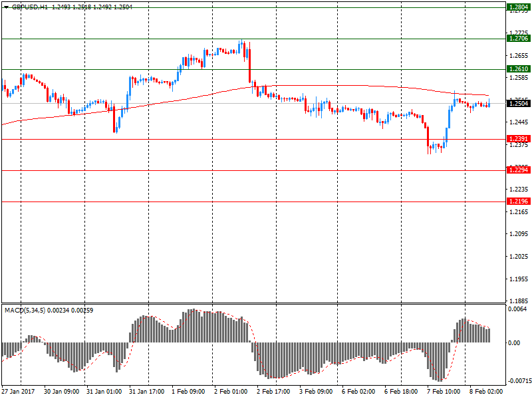Click the 1 Feb 09:00 time axis label
532x399 pixels.
click(188, 392)
